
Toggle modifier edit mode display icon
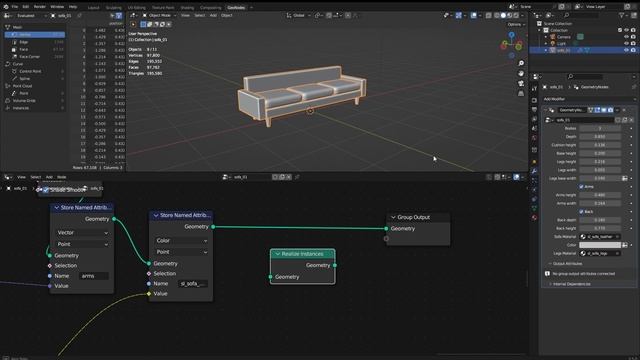pos(597,110)
